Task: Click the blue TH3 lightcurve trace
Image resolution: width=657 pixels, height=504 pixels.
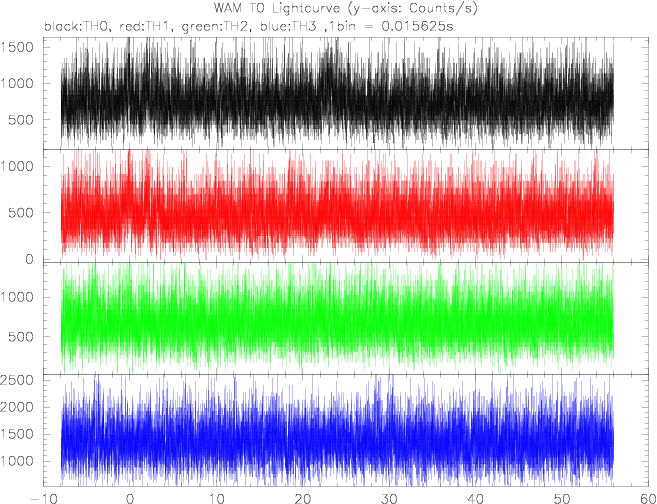Action: (337, 432)
